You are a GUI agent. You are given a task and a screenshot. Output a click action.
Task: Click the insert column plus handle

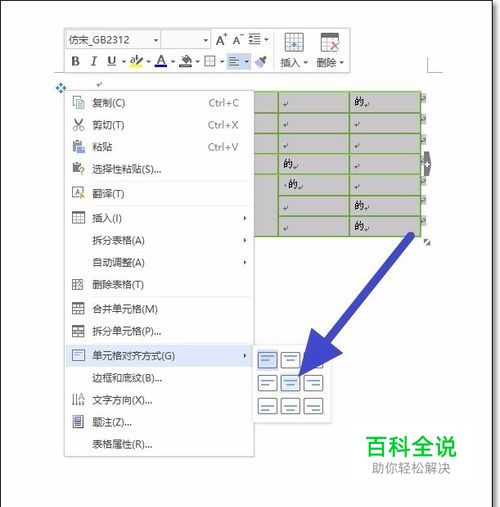point(427,164)
